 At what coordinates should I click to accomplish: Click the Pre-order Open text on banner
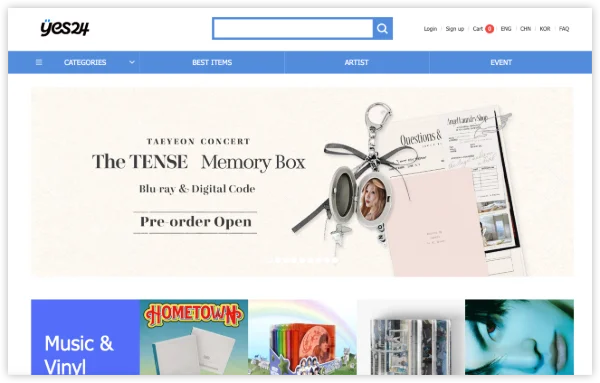coord(196,222)
